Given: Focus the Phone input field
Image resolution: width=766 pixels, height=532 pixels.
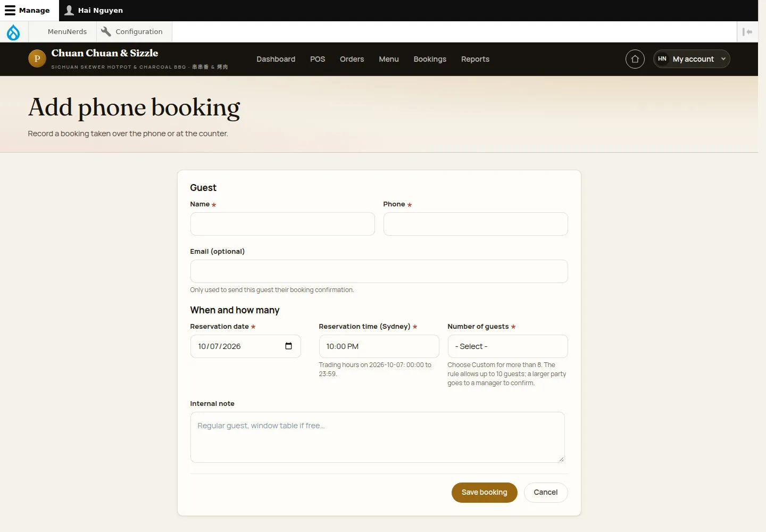Looking at the screenshot, I should pos(476,224).
